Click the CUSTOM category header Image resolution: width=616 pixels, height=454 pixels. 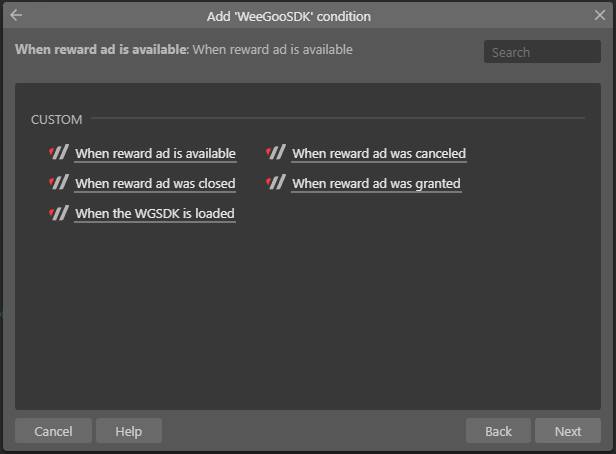(56, 119)
